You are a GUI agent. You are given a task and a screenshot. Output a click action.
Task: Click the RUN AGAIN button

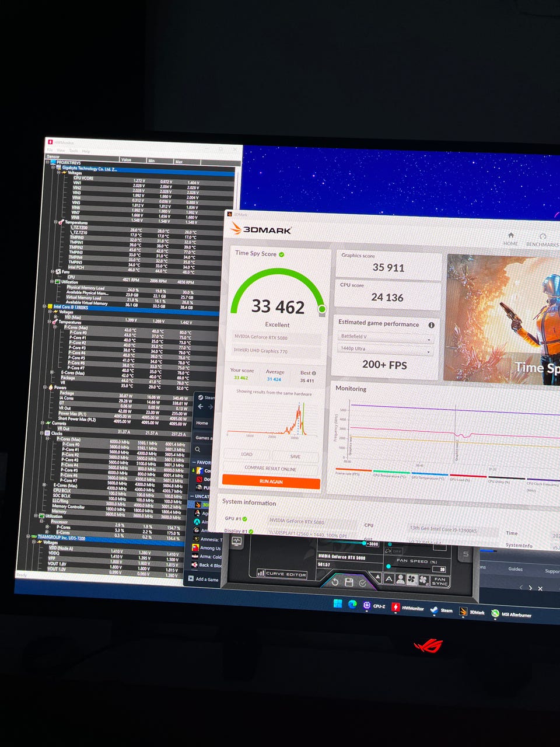[271, 481]
